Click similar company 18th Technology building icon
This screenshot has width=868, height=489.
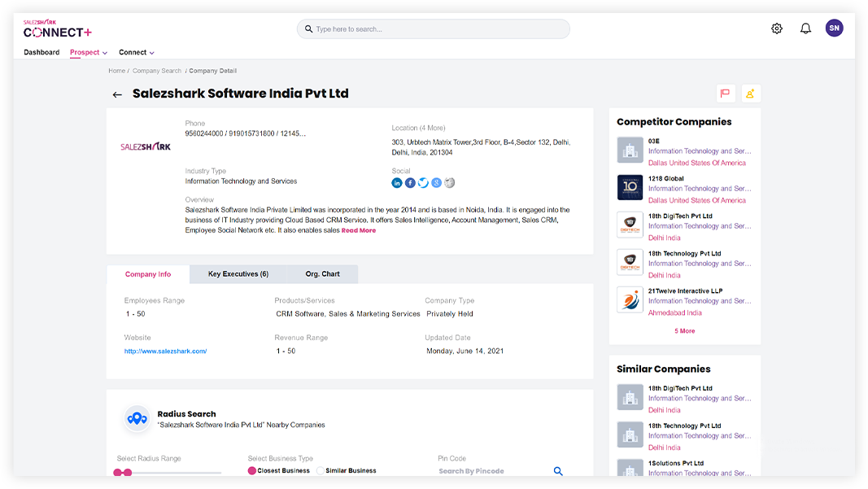pyautogui.click(x=630, y=434)
